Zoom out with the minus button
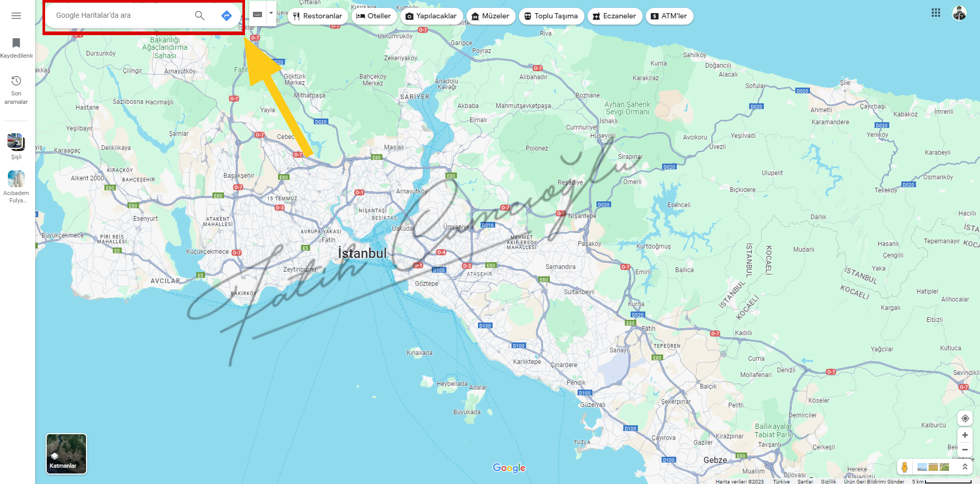Screen dimensions: 980x484 (x=965, y=449)
